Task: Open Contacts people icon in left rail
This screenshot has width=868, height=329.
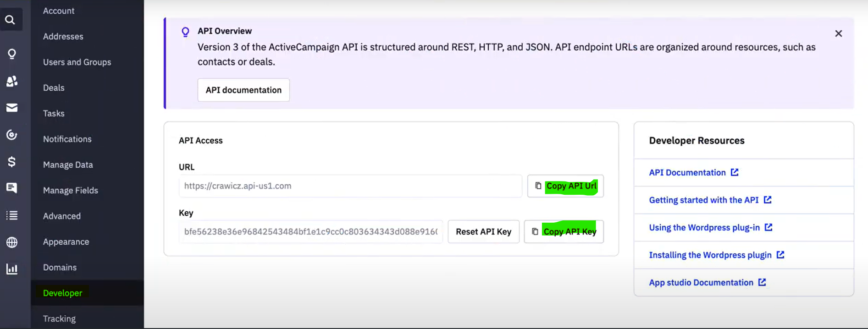Action: pos(12,81)
